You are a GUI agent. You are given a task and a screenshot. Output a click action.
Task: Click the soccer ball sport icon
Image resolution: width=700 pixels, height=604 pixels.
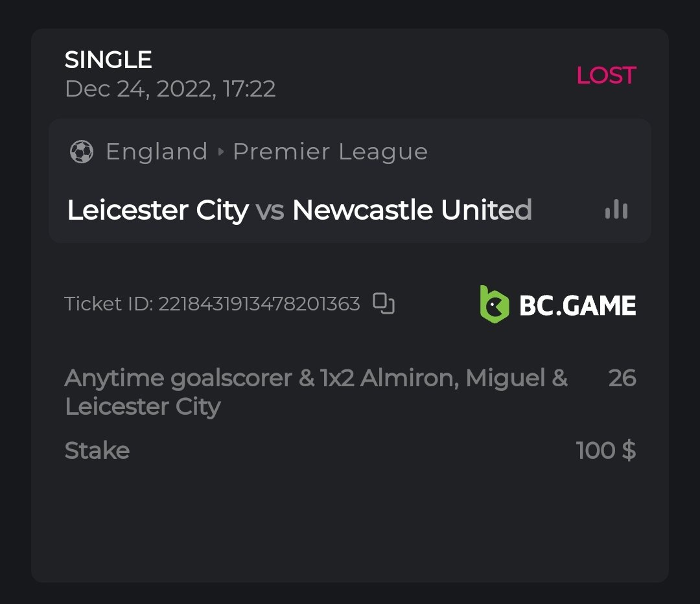point(82,152)
